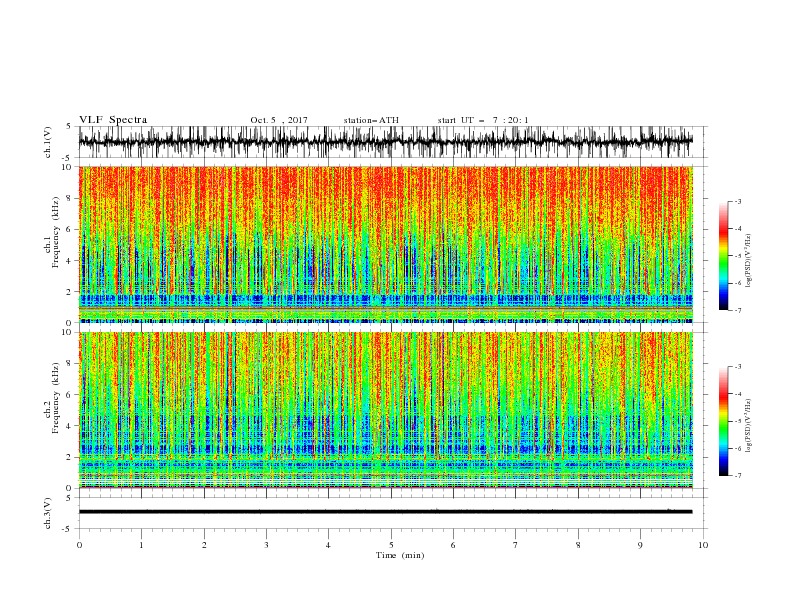The width and height of the screenshot is (792, 612).
Task: Click time axis tick label "10"
Action: click(x=703, y=545)
